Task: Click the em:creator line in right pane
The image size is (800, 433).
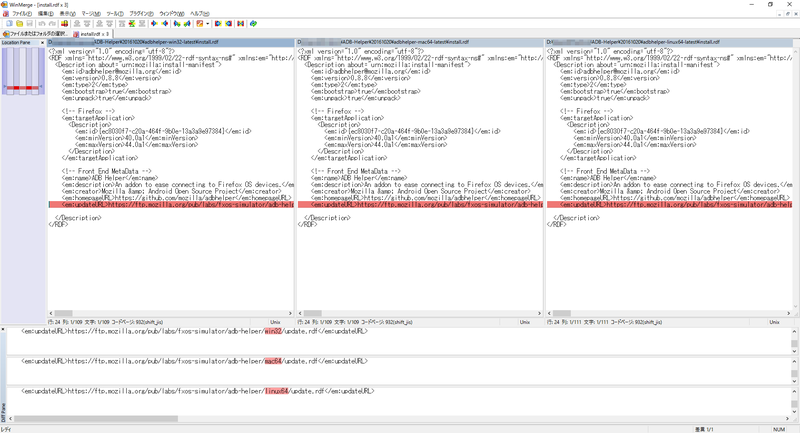Action: point(669,191)
